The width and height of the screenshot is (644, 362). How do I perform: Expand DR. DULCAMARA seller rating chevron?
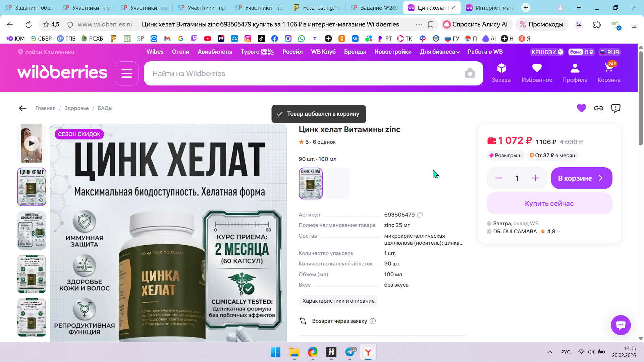click(558, 232)
